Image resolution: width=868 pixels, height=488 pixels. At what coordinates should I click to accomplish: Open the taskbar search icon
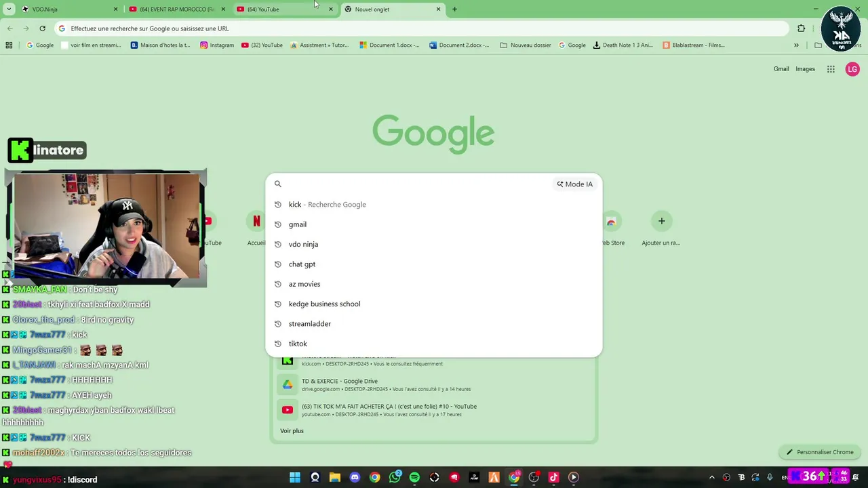(x=315, y=477)
